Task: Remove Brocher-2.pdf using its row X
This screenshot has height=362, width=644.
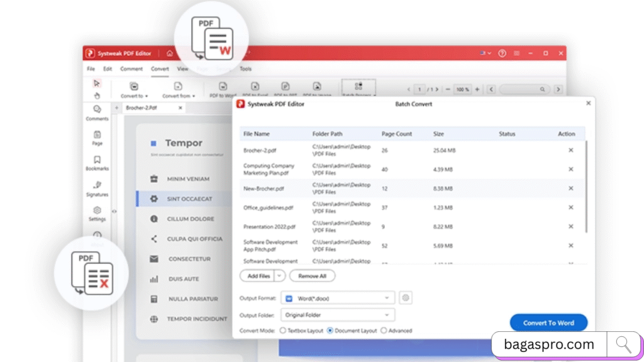Action: tap(570, 150)
